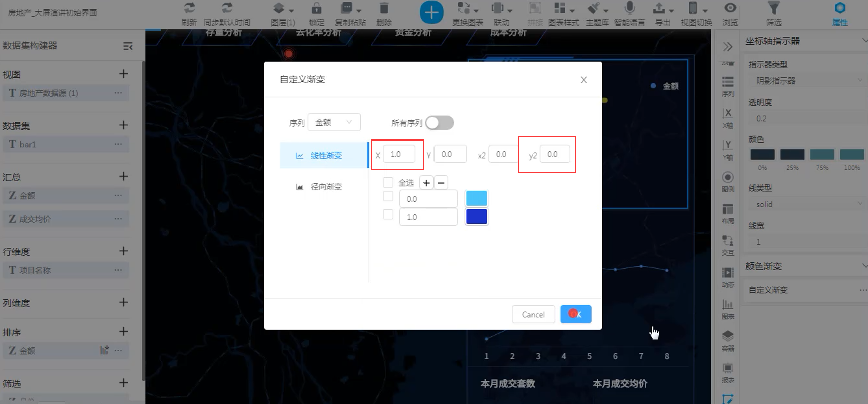The width and height of the screenshot is (868, 404).
Task: Collapse the 数据集构建器 panel icon
Action: tap(128, 46)
